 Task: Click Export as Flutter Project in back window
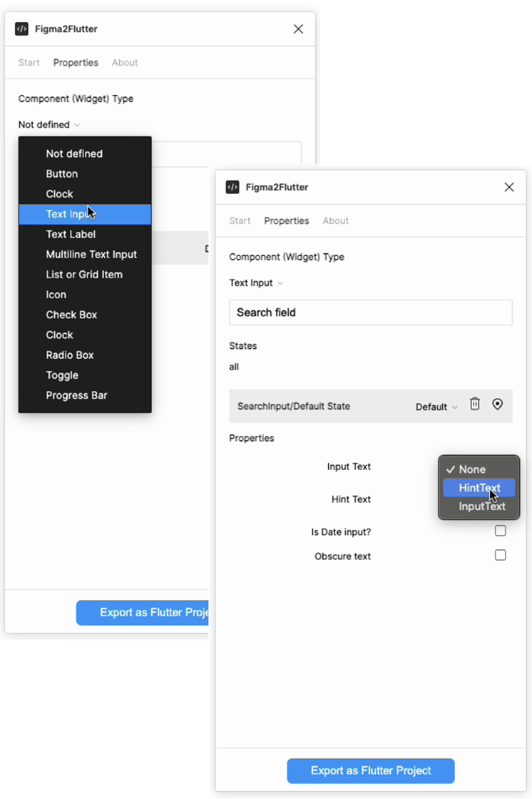(143, 613)
